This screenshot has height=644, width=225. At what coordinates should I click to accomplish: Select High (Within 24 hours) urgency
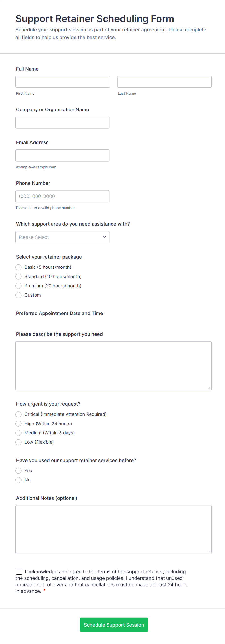click(x=19, y=424)
